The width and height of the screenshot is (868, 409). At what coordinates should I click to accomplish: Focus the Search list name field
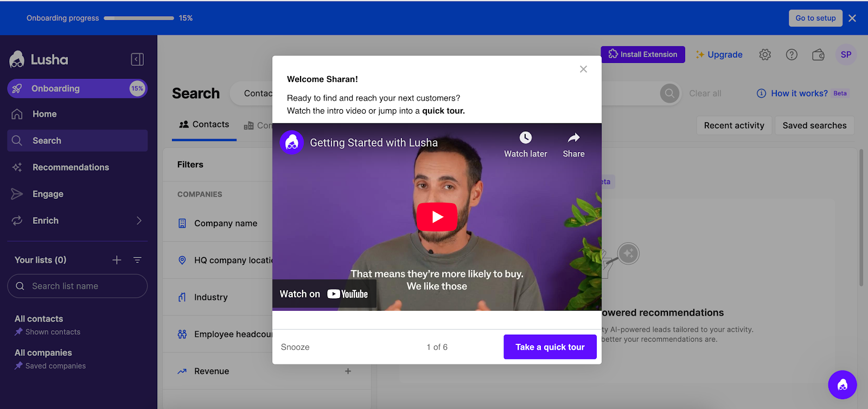[77, 286]
